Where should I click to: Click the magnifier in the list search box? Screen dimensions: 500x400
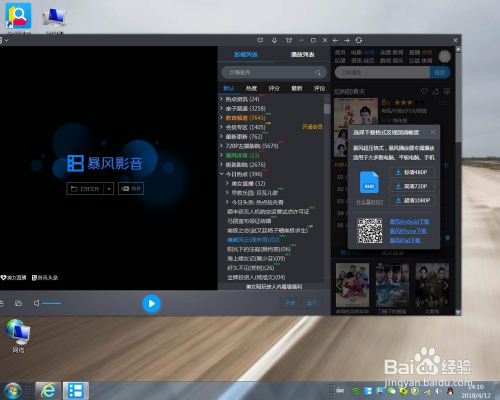click(x=318, y=72)
